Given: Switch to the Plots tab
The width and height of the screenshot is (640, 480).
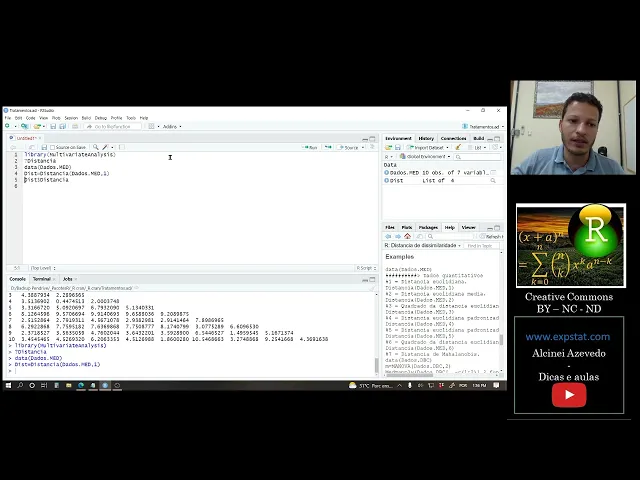Looking at the screenshot, I should point(407,227).
